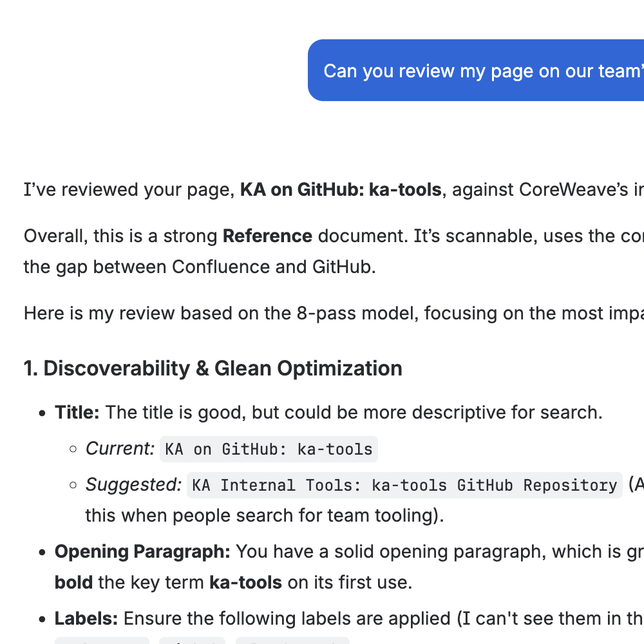The width and height of the screenshot is (644, 644).
Task: Click the blue user message bubble
Action: tap(476, 70)
